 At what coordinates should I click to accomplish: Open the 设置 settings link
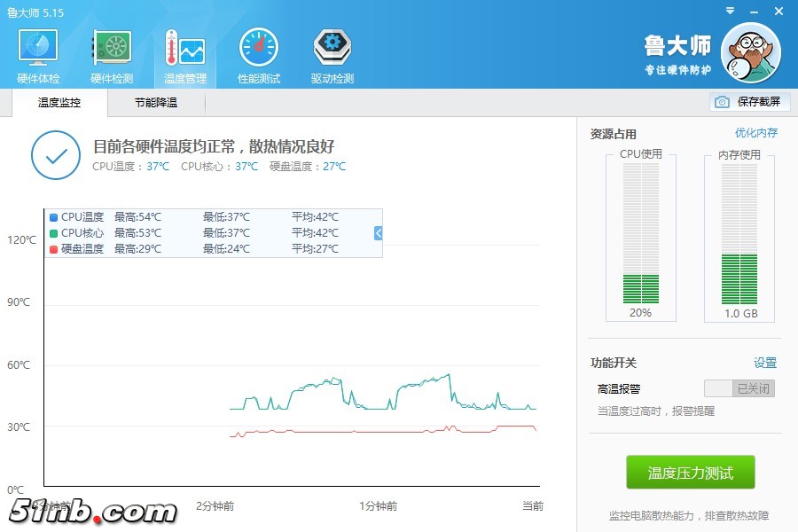tap(764, 363)
